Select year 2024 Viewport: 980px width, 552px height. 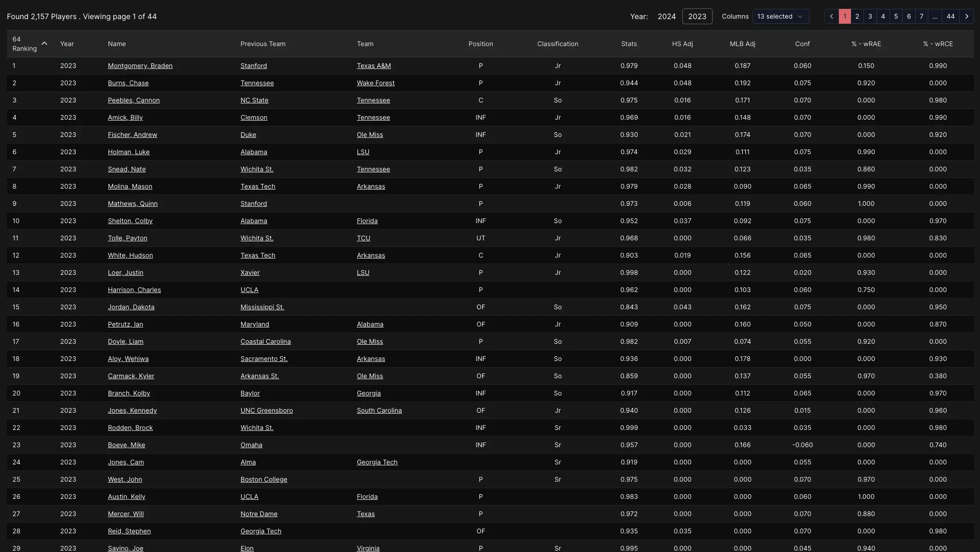(667, 16)
